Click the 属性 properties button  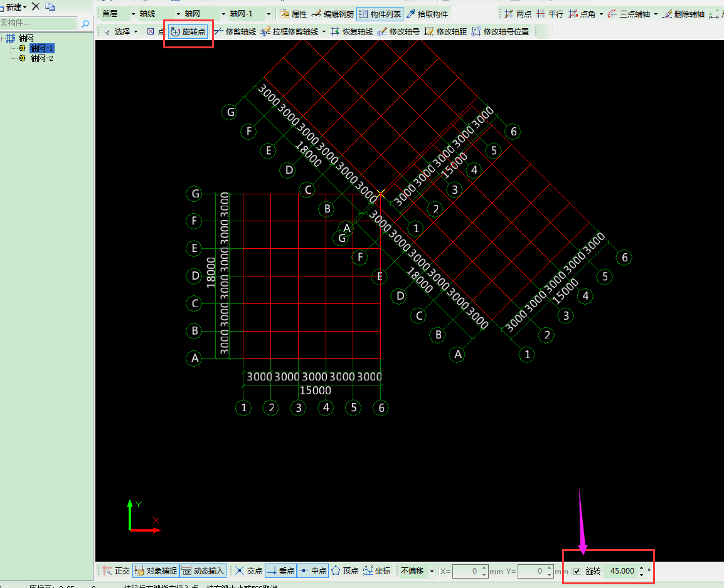click(294, 14)
